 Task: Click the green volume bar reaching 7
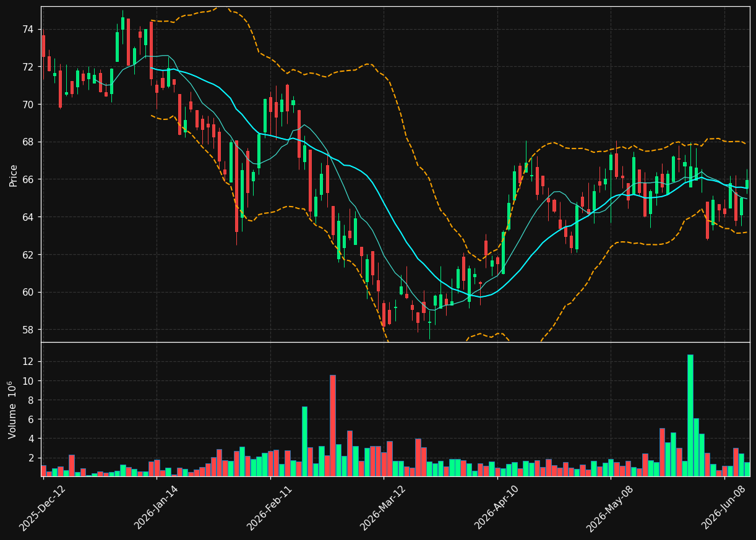coord(304,441)
